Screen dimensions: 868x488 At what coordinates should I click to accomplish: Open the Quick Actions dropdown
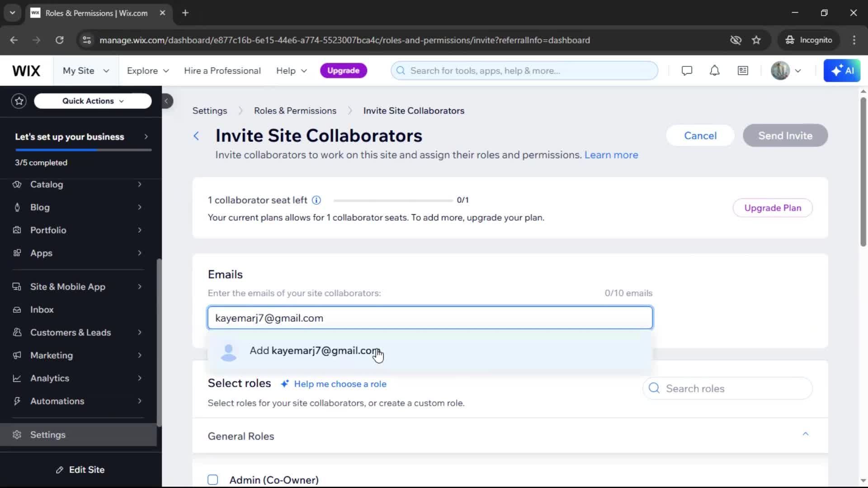pos(93,101)
